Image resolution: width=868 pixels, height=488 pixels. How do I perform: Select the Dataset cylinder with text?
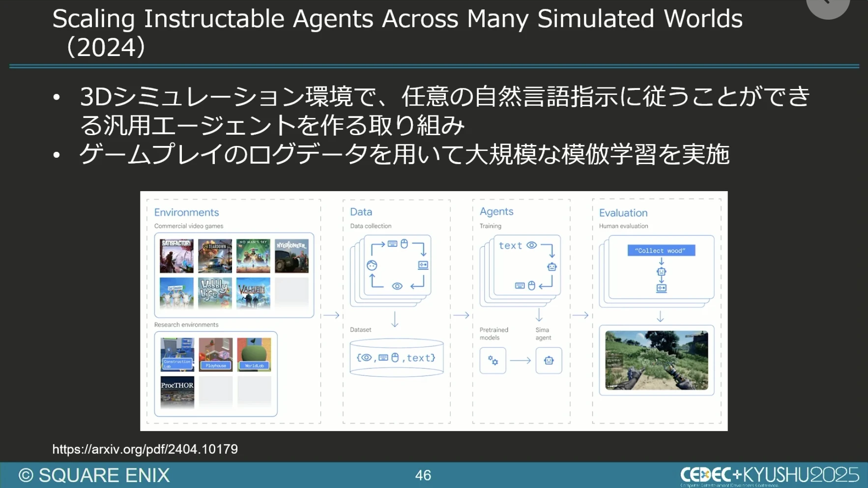(396, 358)
